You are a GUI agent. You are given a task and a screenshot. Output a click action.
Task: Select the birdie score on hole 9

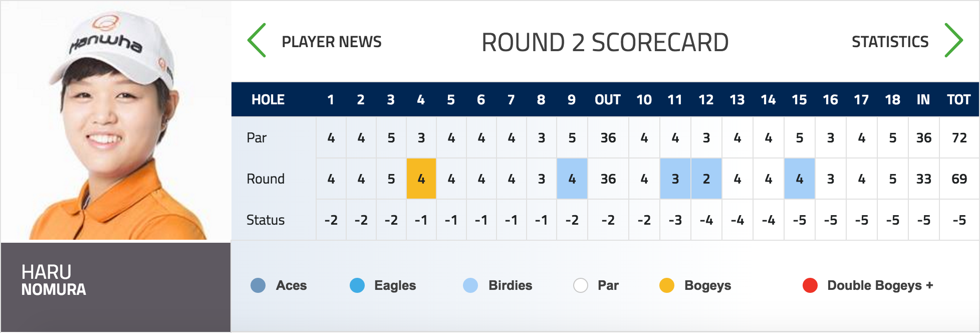[572, 179]
